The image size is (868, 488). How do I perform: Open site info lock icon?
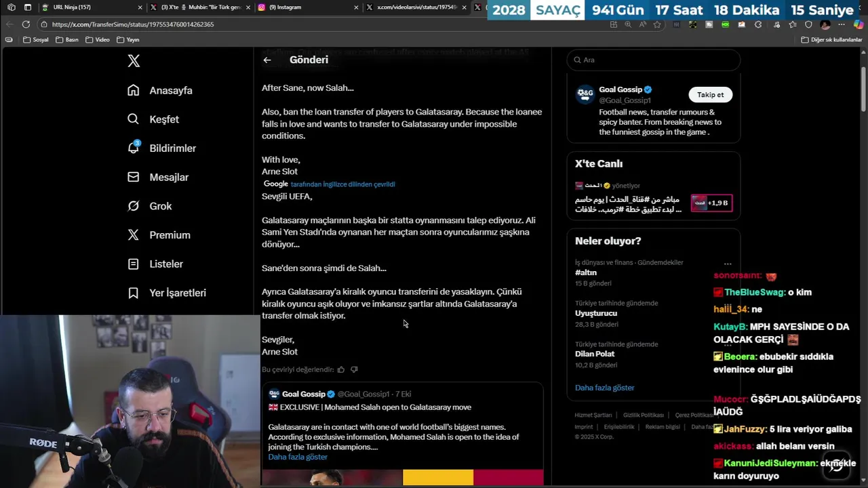click(x=44, y=24)
